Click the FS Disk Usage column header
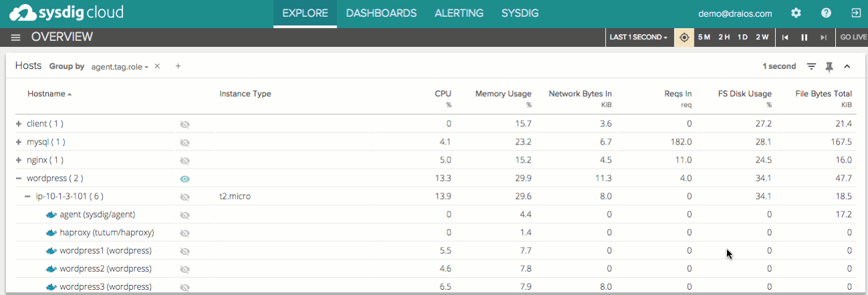This screenshot has width=868, height=295. [x=744, y=94]
